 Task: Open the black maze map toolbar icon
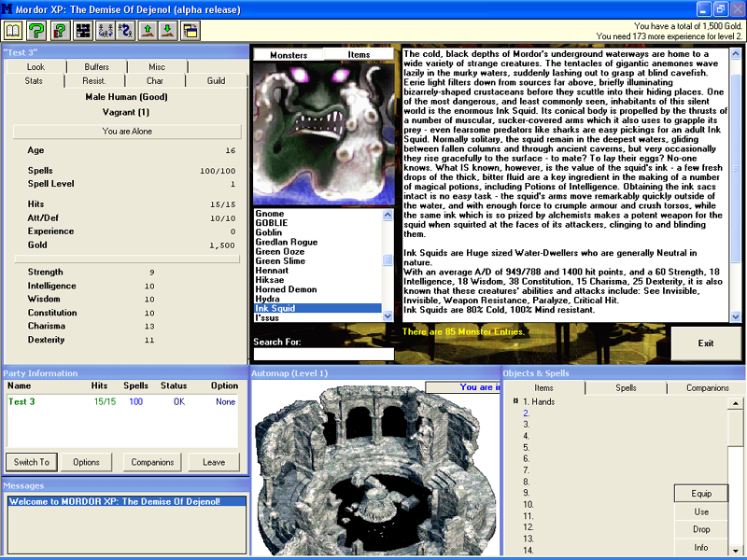click(x=82, y=31)
